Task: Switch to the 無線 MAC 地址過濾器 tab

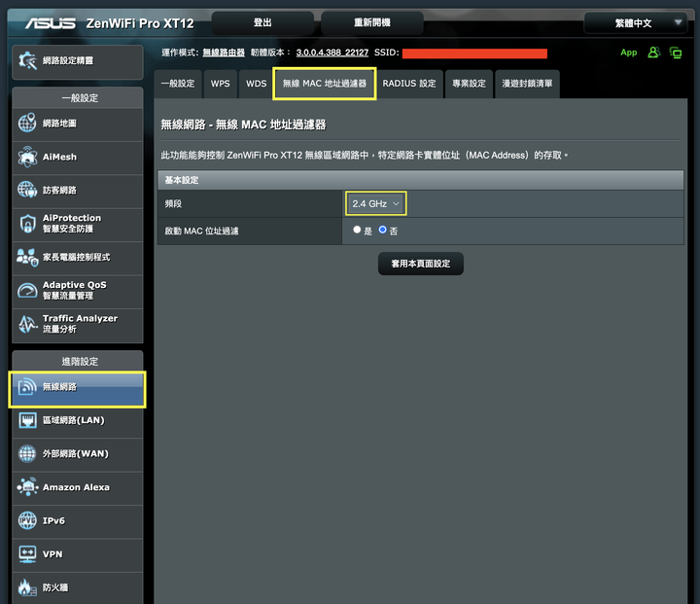Action: [x=325, y=84]
